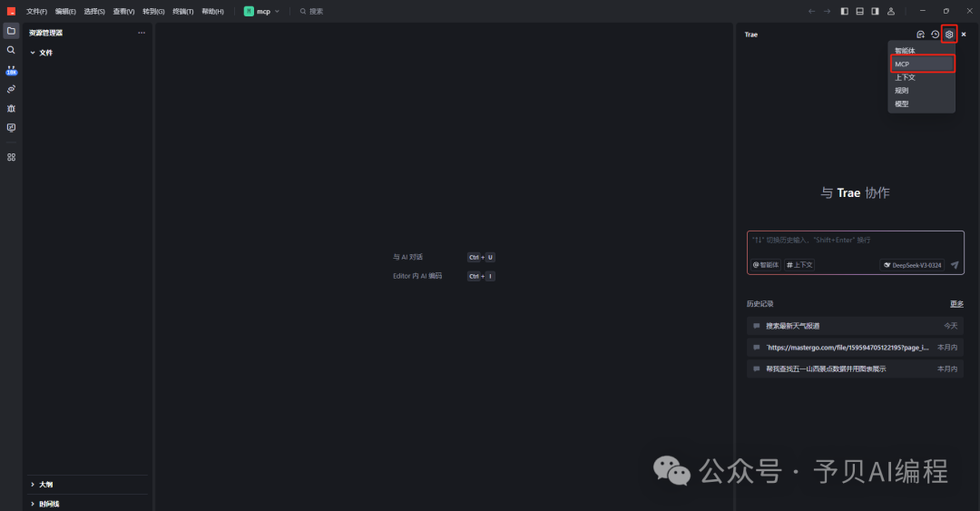Open history item 帮我查找五一山西景点数据并用图表展示

(855, 369)
